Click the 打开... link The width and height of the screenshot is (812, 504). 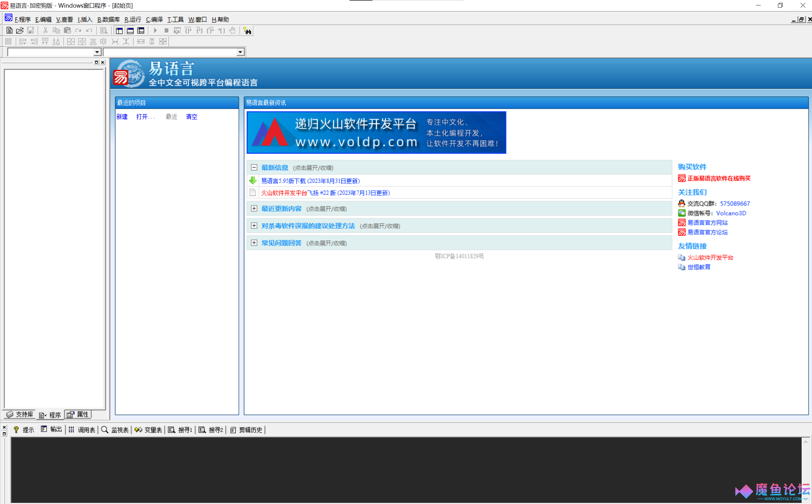(146, 117)
